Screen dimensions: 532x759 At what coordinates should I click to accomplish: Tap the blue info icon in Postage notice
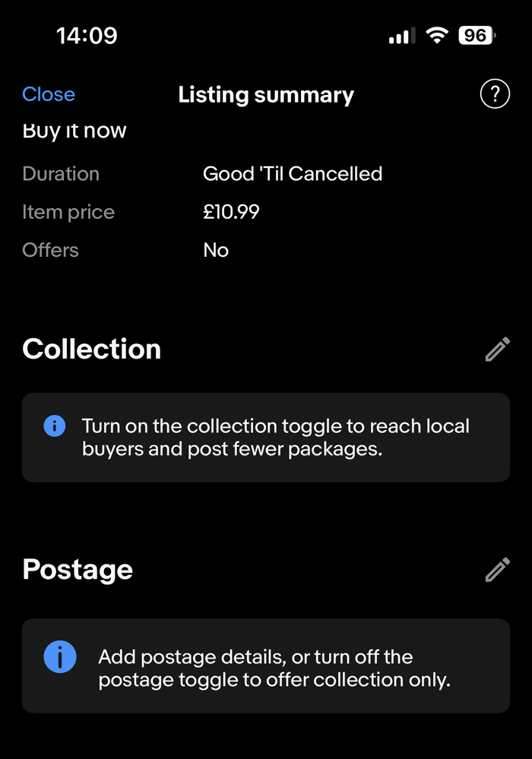pyautogui.click(x=60, y=657)
